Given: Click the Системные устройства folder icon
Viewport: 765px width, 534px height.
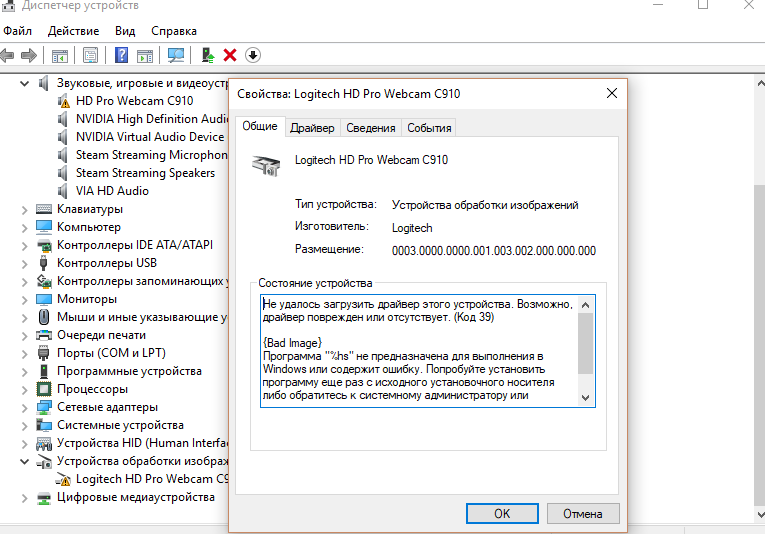Looking at the screenshot, I should (x=44, y=425).
